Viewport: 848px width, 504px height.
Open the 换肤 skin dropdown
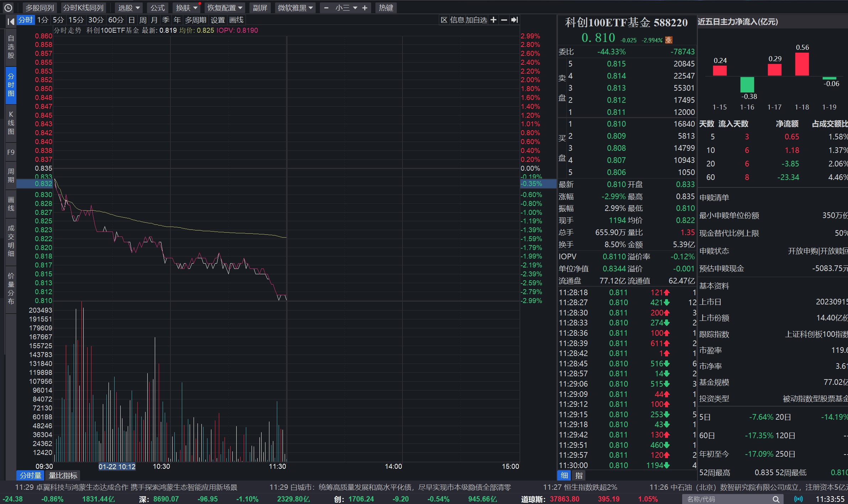click(x=186, y=7)
